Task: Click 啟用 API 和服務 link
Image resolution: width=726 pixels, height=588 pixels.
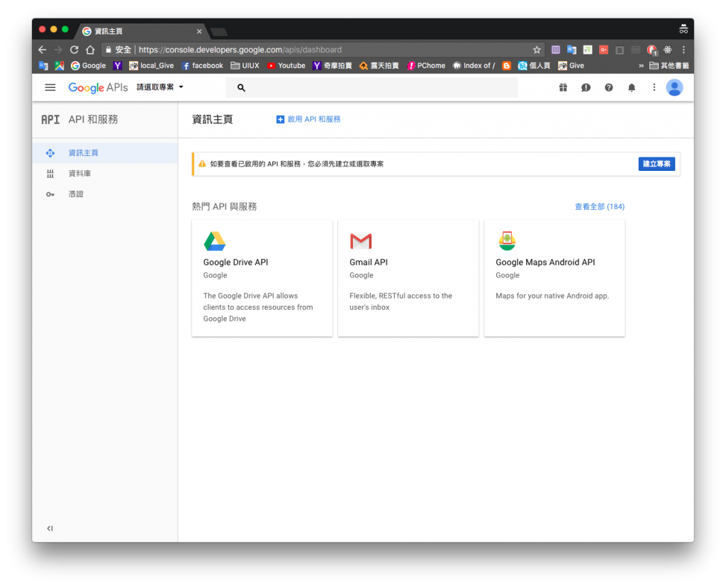Action: [x=308, y=120]
